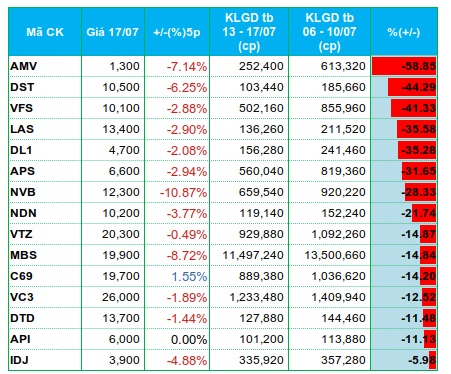Select the KLGD tb 13 - 17/07 header

click(249, 32)
